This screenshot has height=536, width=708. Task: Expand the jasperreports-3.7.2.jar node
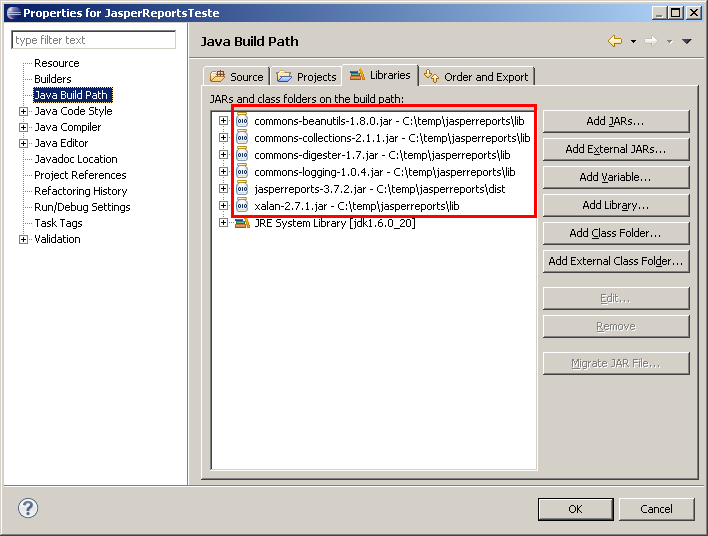pyautogui.click(x=223, y=188)
